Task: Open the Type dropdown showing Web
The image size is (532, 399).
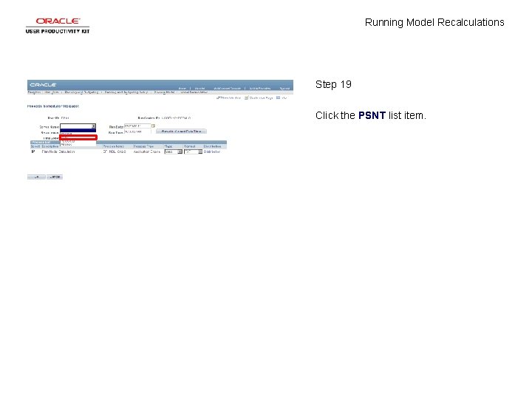Action: click(x=174, y=151)
